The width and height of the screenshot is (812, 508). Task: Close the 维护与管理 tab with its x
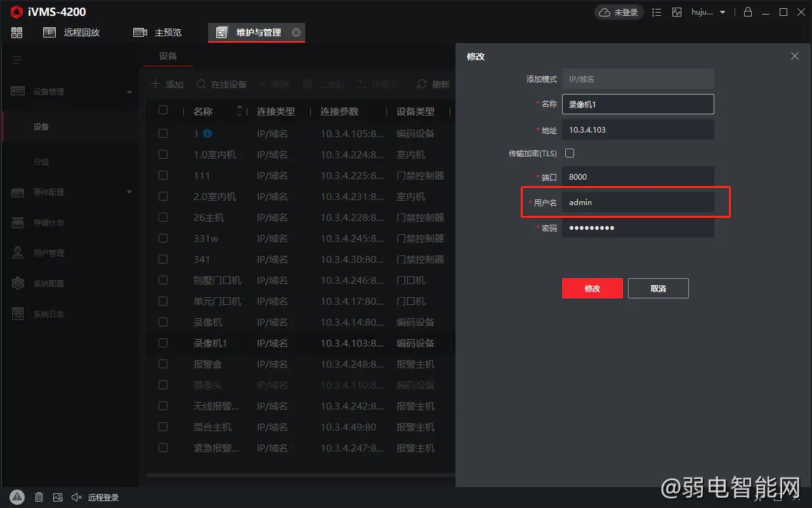pyautogui.click(x=296, y=32)
